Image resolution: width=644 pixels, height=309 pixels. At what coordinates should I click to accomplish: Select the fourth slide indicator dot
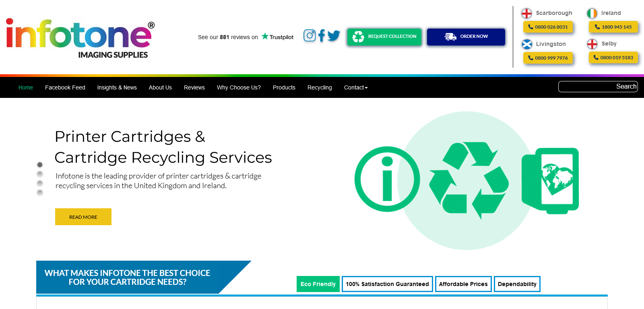point(40,193)
